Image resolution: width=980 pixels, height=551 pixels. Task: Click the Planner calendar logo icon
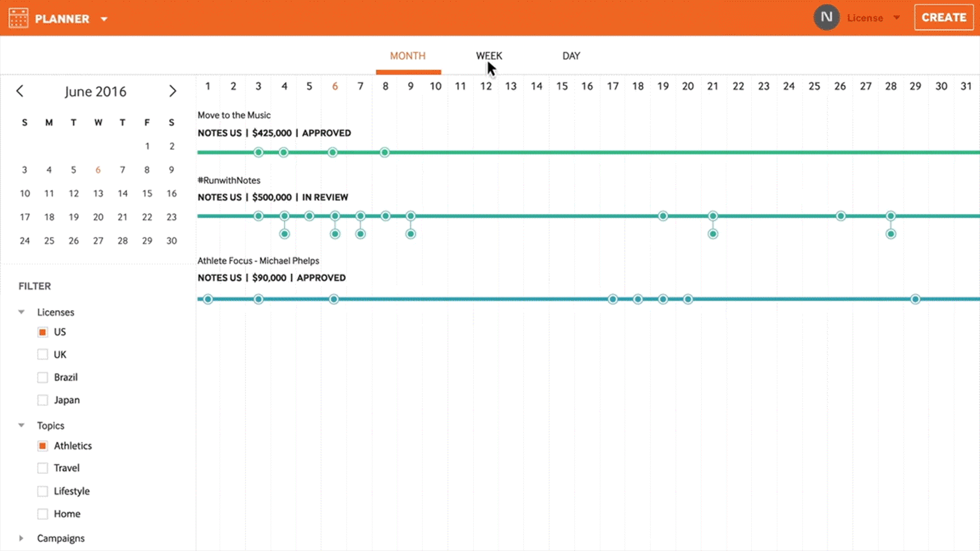click(x=18, y=18)
